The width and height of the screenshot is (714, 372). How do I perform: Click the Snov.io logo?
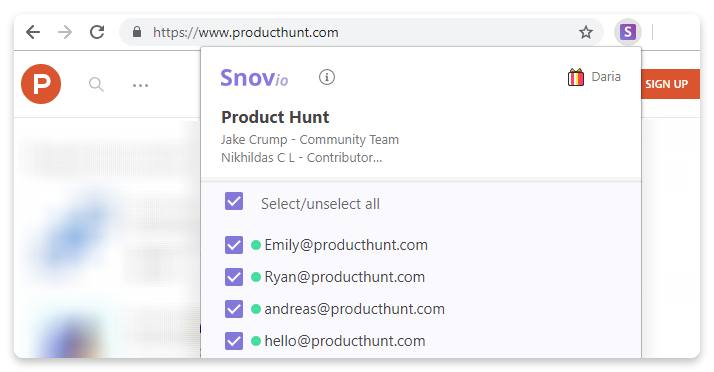click(x=254, y=78)
